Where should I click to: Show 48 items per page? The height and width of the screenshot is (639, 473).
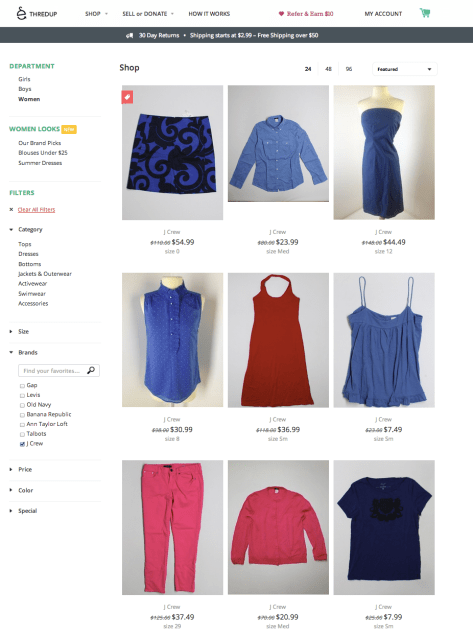coord(328,69)
